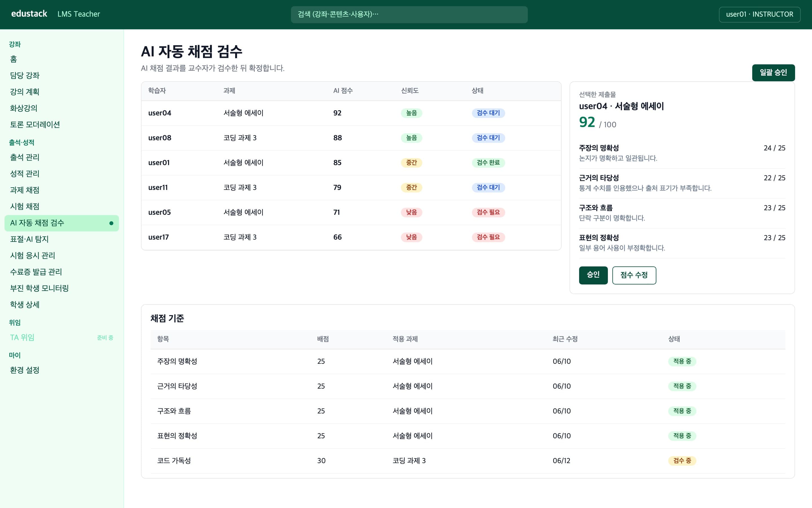
Task: Click the edustack logo
Action: point(29,14)
